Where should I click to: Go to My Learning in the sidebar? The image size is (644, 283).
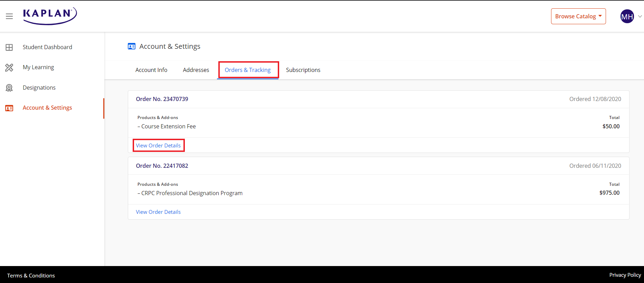point(38,67)
